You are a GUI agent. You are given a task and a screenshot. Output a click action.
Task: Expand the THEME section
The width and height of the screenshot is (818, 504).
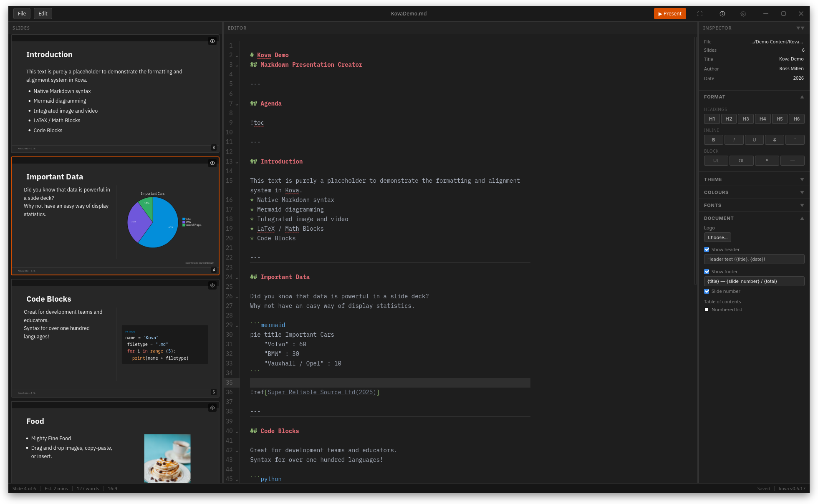click(x=754, y=179)
